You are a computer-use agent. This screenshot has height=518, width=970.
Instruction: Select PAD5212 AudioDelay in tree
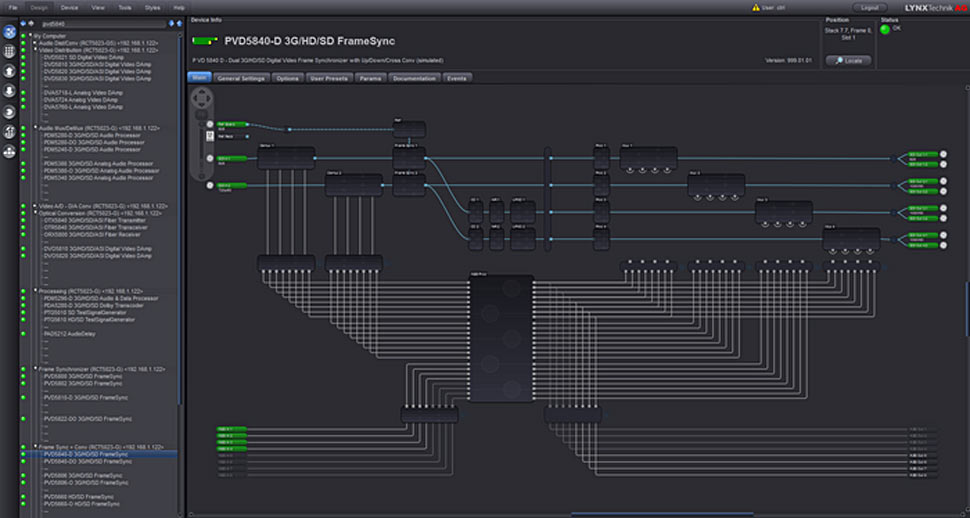[69, 334]
